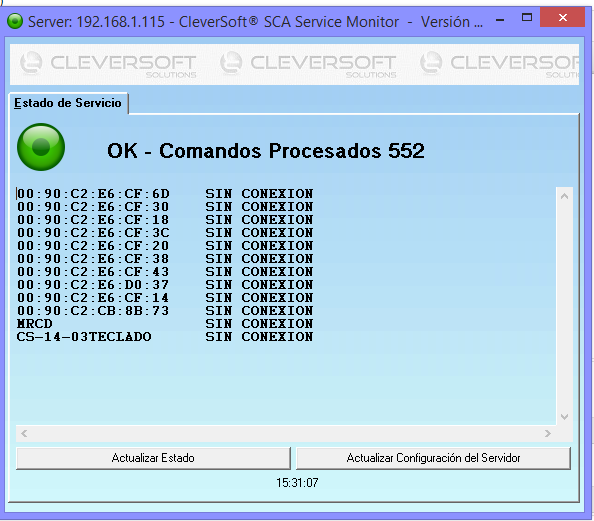Minimize the SCA Service Monitor window
Screen dimensions: 594x521
500,20
